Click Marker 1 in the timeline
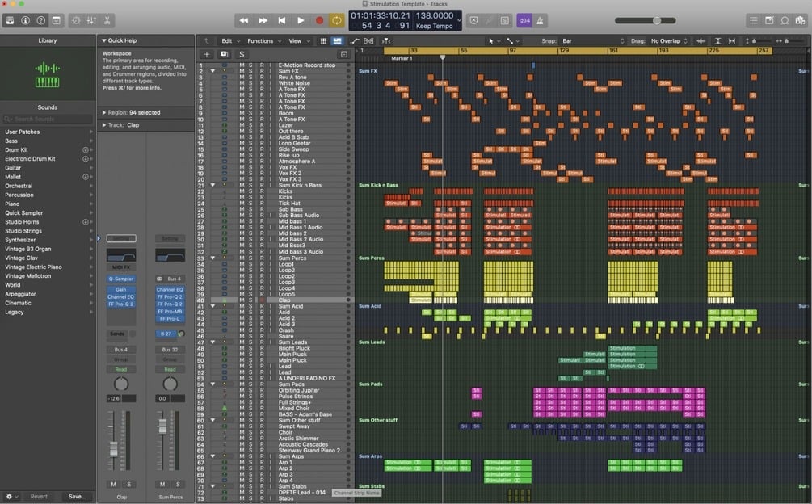This screenshot has width=812, height=504. [x=402, y=58]
